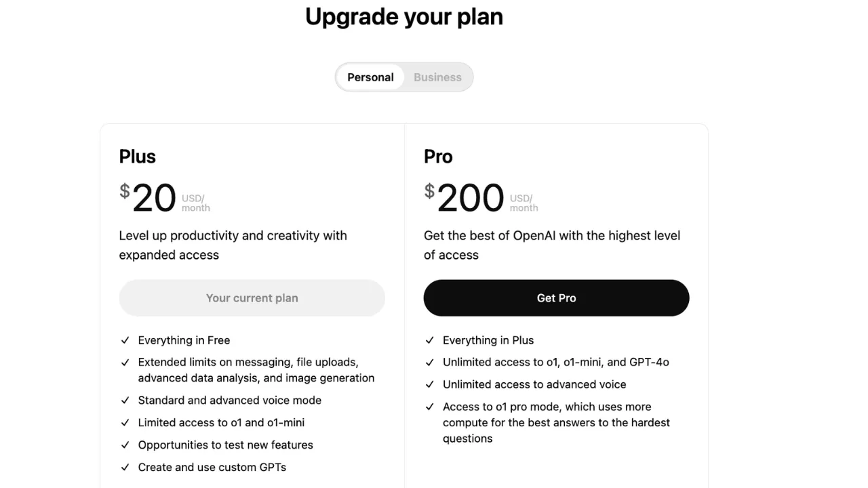Click the checkmark next to Unlimited access to o1, o1-mini, and GPT-4o
Viewport: 868px width, 488px height.
point(430,362)
